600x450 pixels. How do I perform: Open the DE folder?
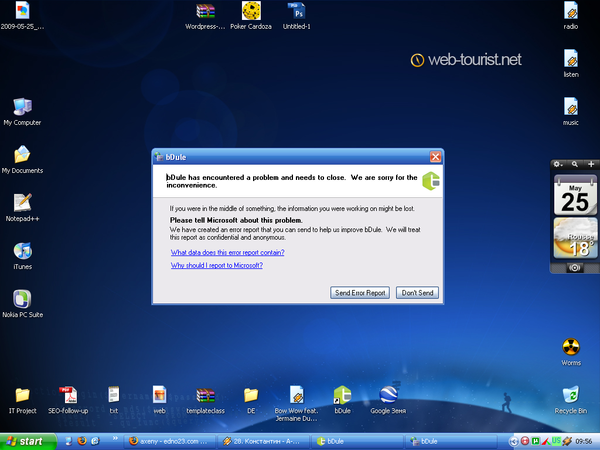251,400
